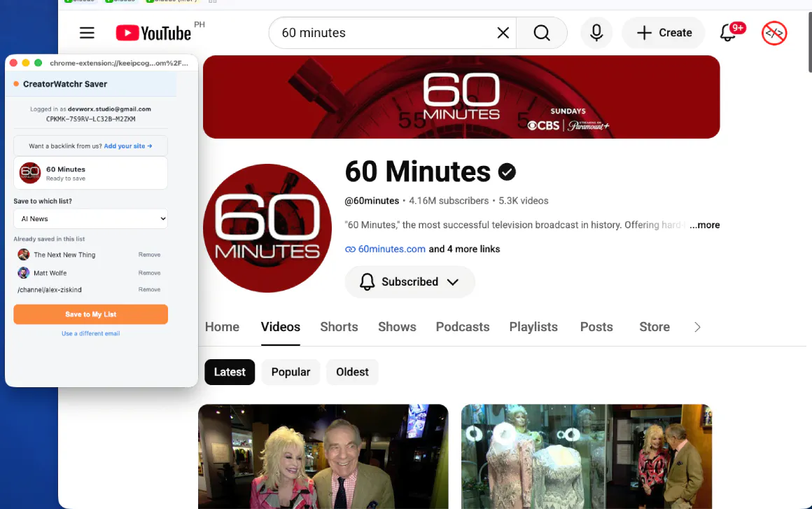Switch to the Podcasts tab
This screenshot has width=812, height=509.
coord(463,327)
